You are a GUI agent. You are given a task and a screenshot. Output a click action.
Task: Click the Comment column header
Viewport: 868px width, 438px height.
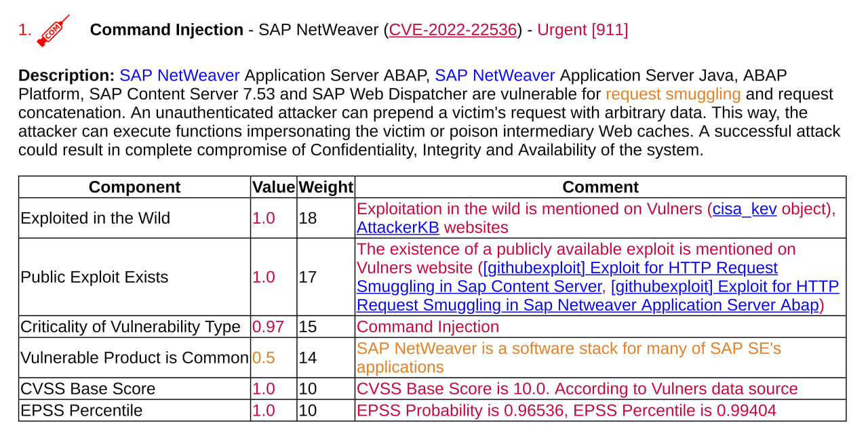(600, 187)
